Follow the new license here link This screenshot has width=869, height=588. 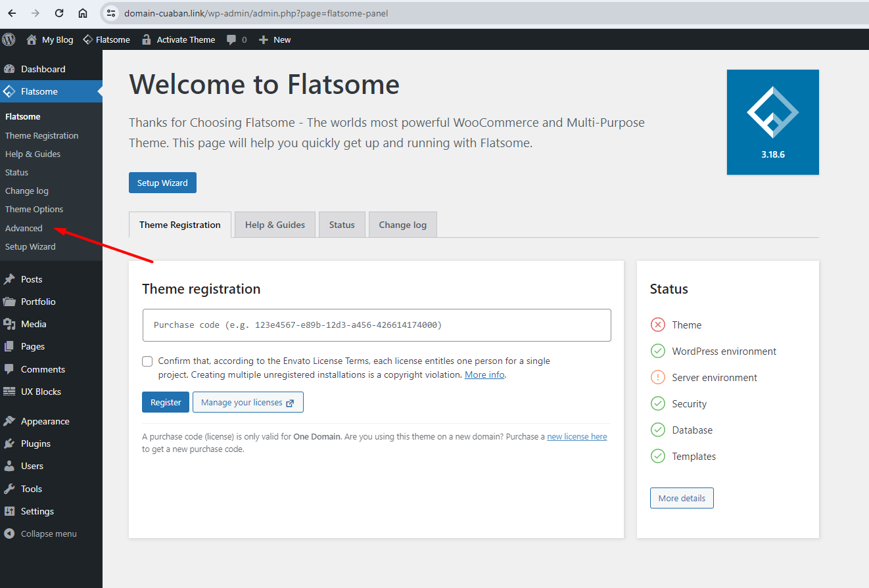(577, 436)
